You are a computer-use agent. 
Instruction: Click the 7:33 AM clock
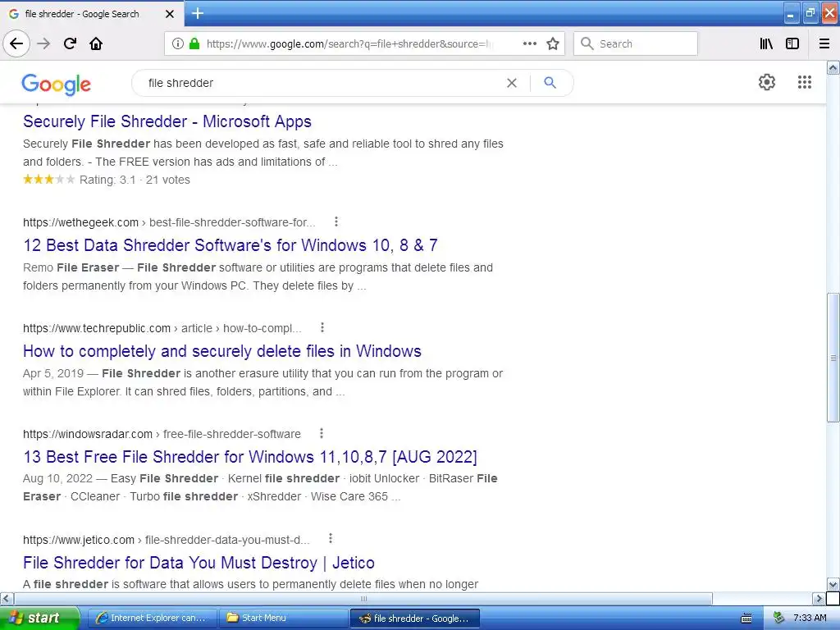click(810, 619)
